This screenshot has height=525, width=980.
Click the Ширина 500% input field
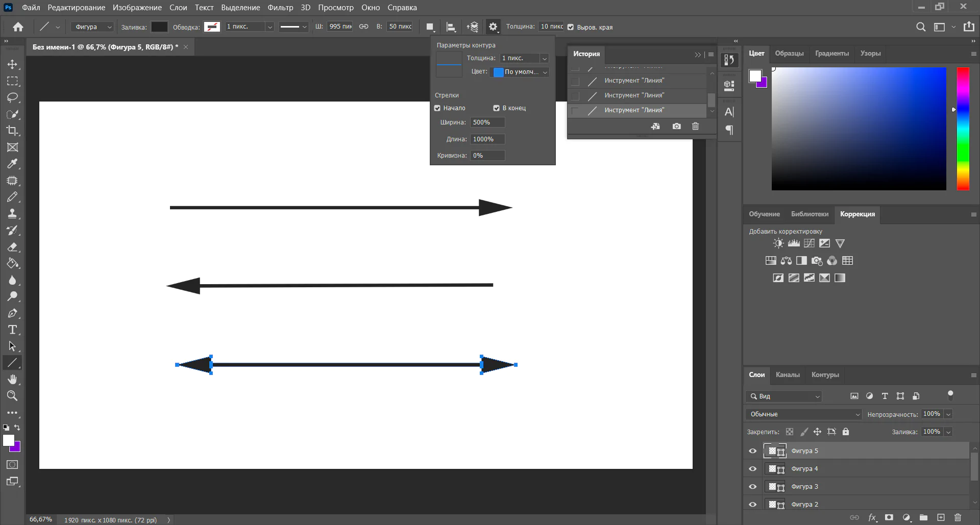(x=487, y=122)
